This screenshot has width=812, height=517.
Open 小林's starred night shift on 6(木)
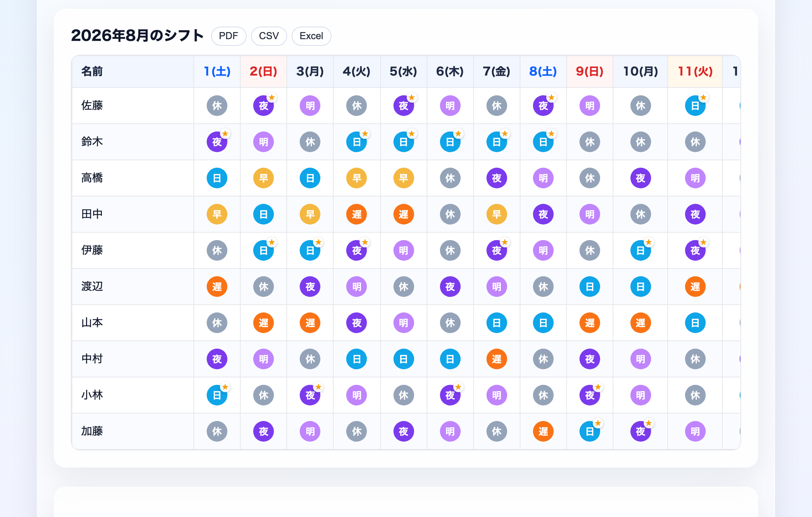(450, 395)
